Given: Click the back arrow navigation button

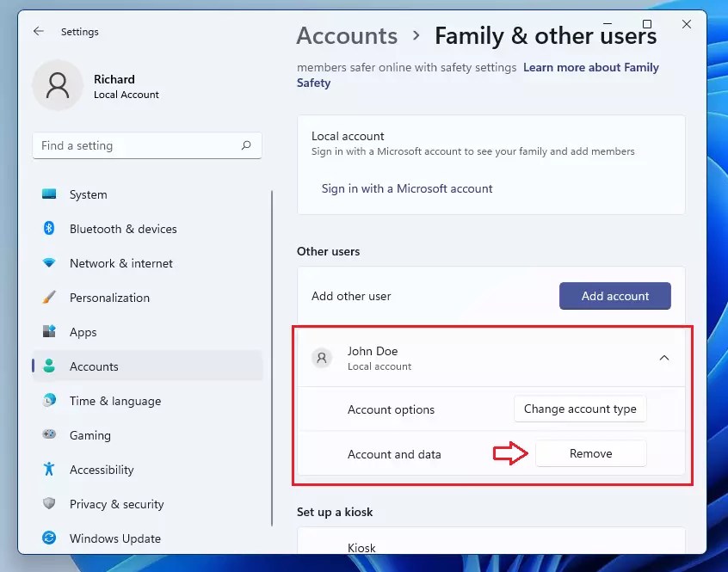Looking at the screenshot, I should (38, 31).
